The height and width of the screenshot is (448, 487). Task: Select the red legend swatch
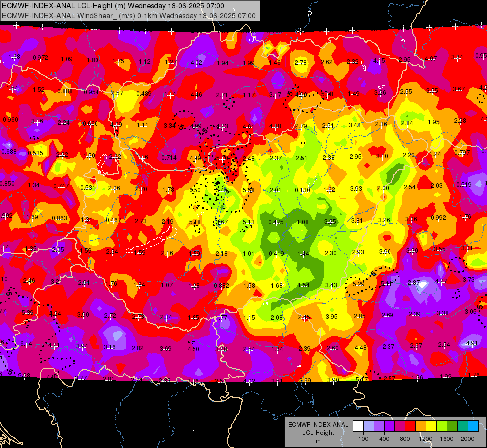(410, 426)
